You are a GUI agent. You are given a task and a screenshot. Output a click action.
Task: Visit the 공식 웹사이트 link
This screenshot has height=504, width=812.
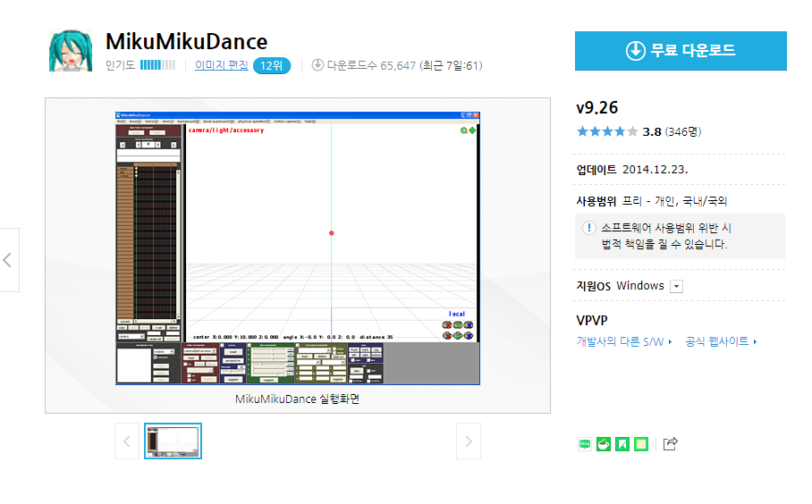coord(721,341)
